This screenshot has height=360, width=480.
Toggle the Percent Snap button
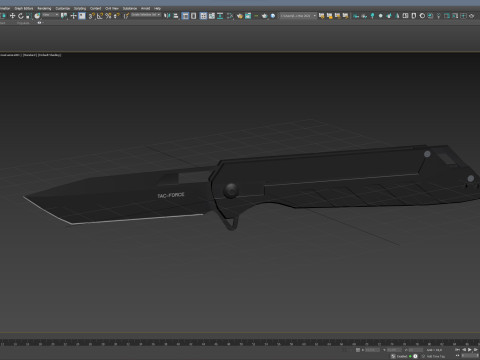click(x=109, y=16)
